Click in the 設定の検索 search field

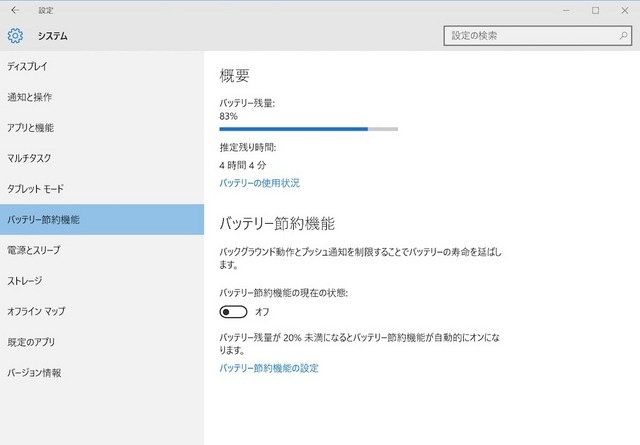(538, 36)
